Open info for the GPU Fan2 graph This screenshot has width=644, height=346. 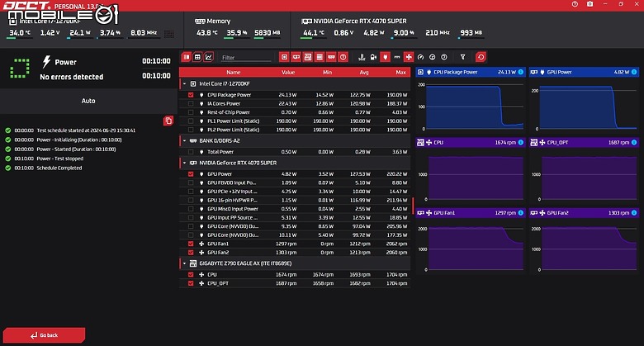pyautogui.click(x=634, y=213)
